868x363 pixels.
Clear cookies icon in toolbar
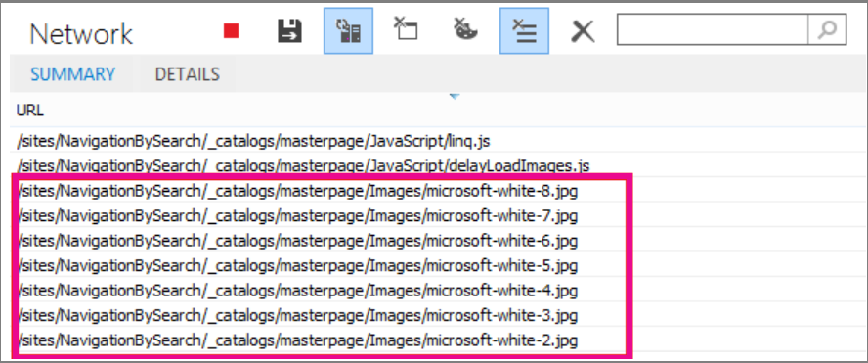click(x=465, y=30)
